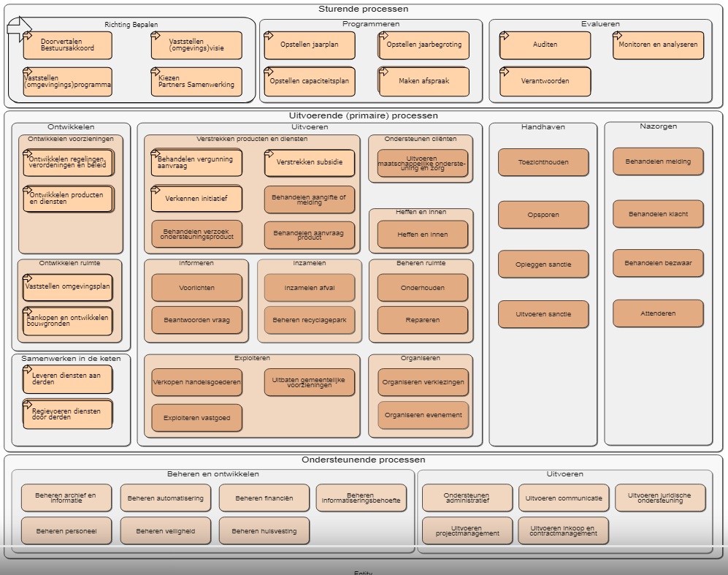Select the Opsporen process box
This screenshot has height=575, width=728.
coord(543,215)
